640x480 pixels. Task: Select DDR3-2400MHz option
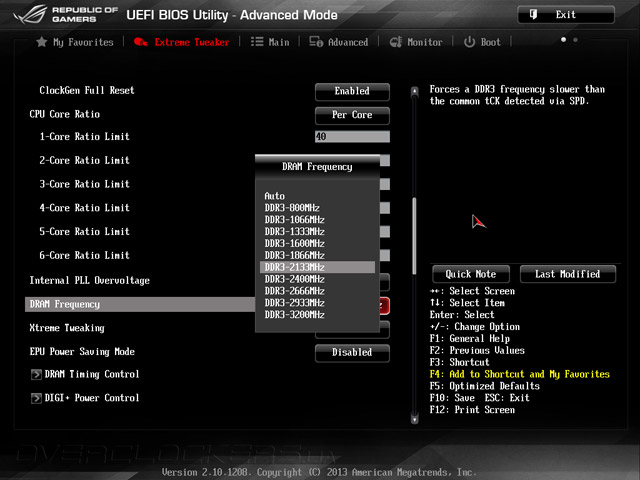pos(317,279)
